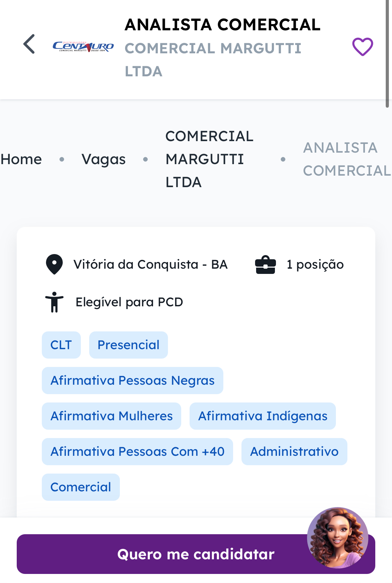Viewport: 392px width, 583px height.
Task: Click the Quero me candidatar button
Action: point(196,554)
